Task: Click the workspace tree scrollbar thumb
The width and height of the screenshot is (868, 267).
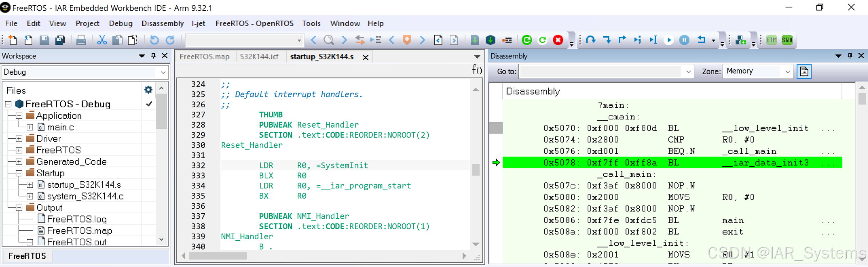Action: pyautogui.click(x=161, y=112)
